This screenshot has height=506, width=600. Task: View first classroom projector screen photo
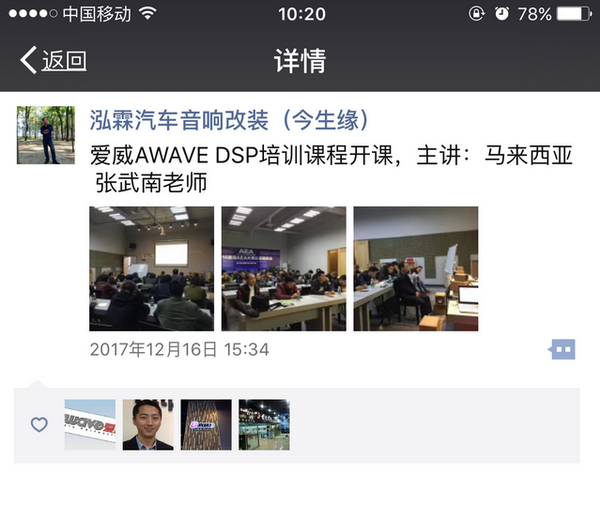pos(152,269)
